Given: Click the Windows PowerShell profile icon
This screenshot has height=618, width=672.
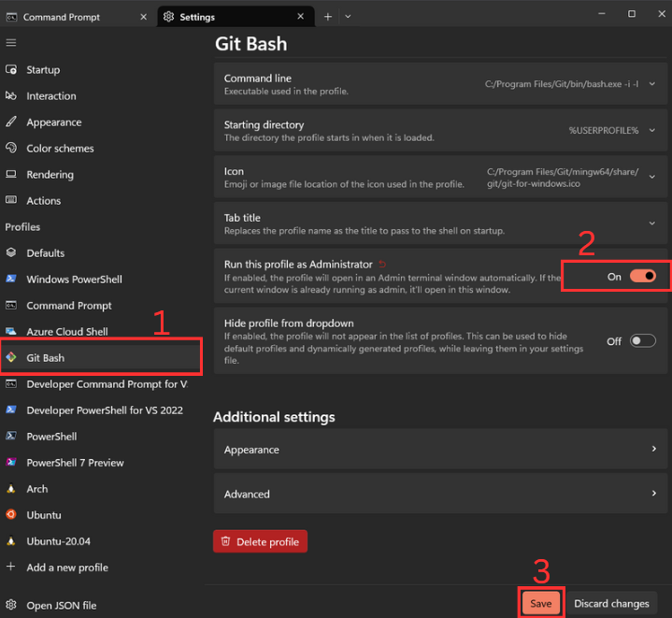Looking at the screenshot, I should click(11, 279).
